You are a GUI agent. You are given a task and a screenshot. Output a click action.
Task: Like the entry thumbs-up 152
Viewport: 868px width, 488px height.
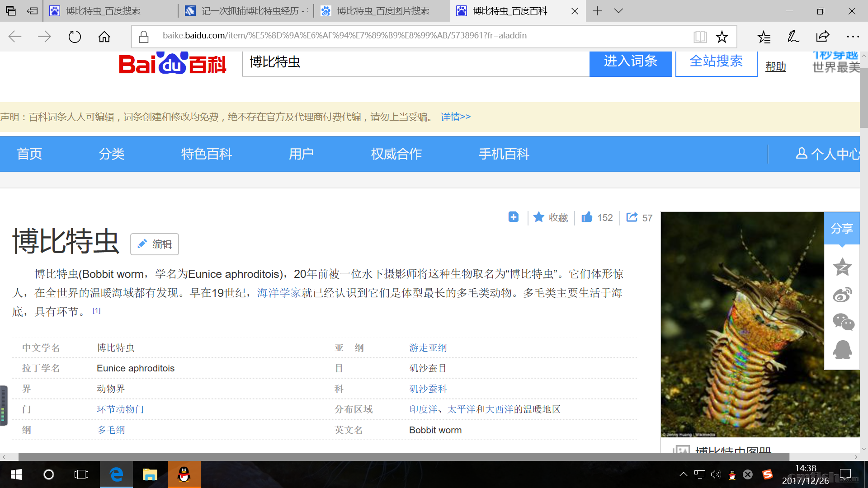[597, 217]
